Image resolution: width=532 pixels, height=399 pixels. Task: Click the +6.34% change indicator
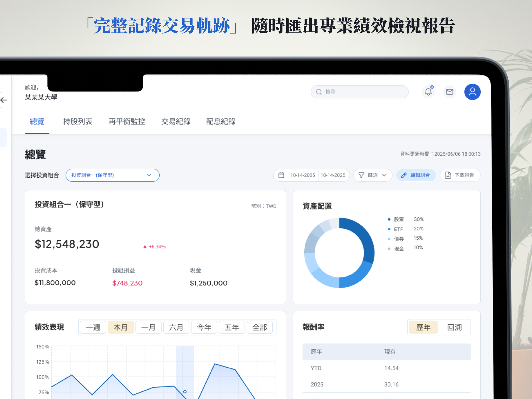coord(154,247)
